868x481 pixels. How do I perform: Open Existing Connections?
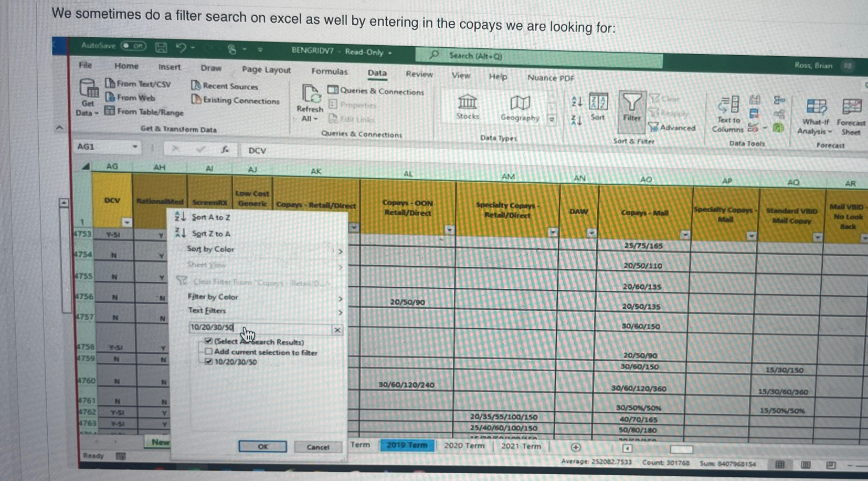tap(236, 100)
